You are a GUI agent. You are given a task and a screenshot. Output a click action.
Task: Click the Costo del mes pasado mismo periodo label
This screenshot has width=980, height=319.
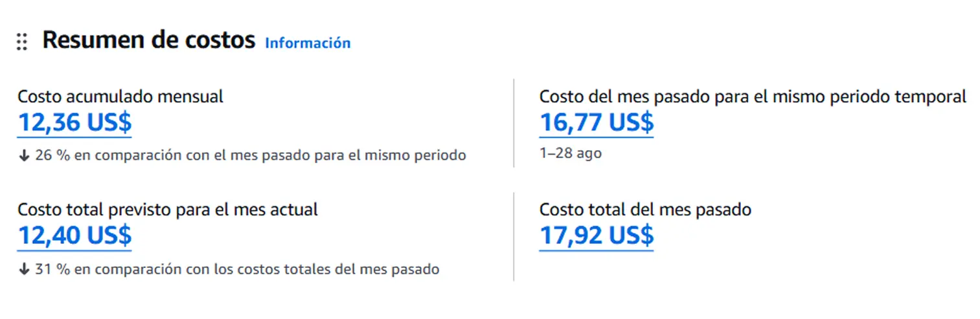coord(753,97)
